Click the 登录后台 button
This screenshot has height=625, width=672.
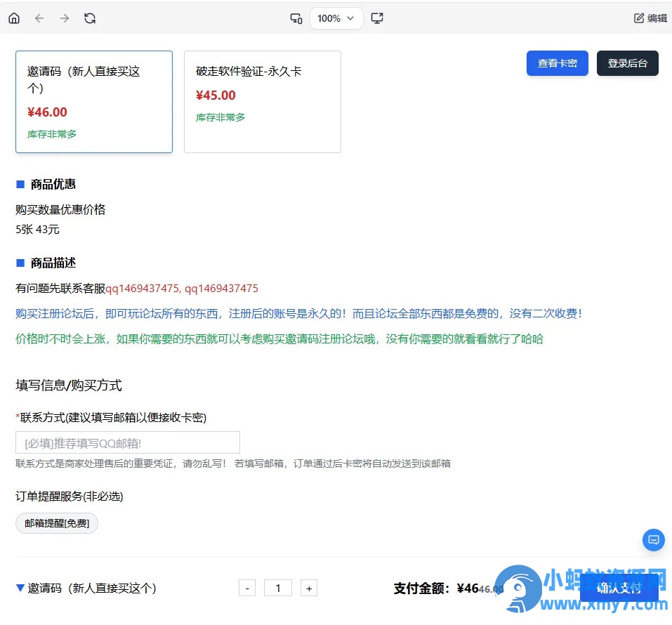(627, 63)
